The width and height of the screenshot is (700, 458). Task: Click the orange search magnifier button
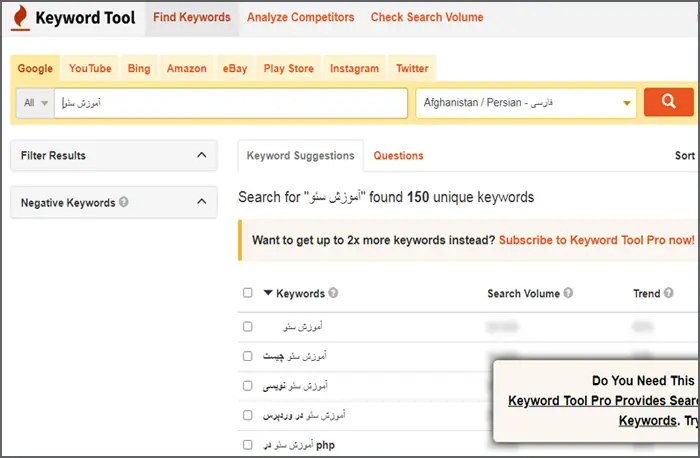tap(668, 102)
